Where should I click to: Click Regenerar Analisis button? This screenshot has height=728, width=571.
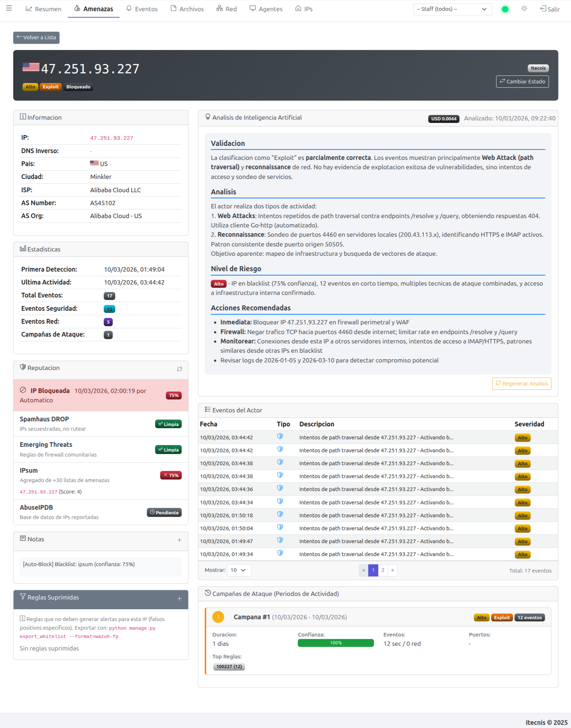pyautogui.click(x=521, y=383)
